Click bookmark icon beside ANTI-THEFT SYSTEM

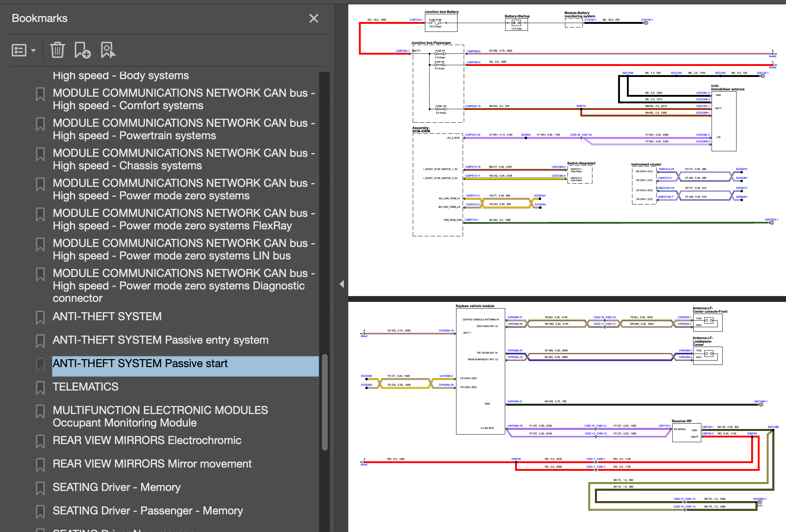tap(40, 317)
